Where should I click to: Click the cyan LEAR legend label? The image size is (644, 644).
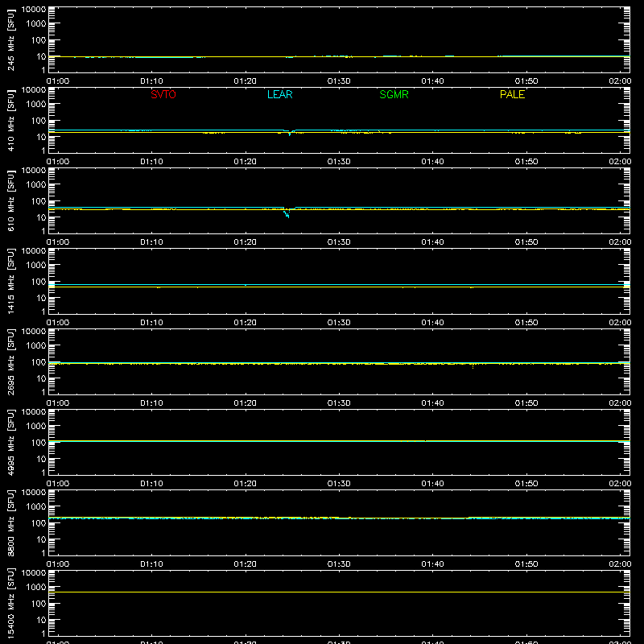pos(279,94)
